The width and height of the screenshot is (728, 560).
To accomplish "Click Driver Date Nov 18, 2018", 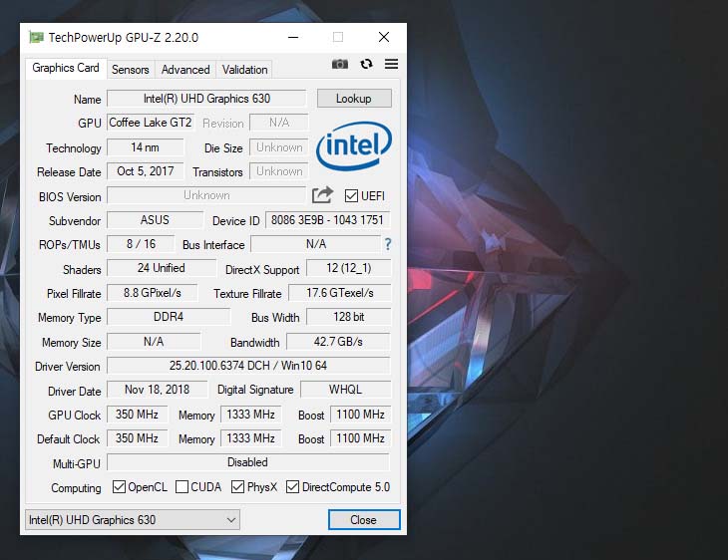I will click(x=157, y=390).
